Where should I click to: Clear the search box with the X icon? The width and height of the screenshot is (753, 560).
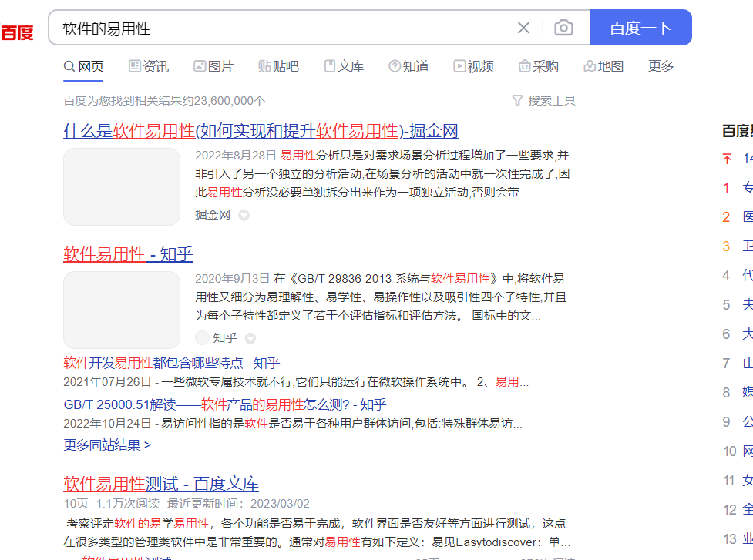click(523, 28)
